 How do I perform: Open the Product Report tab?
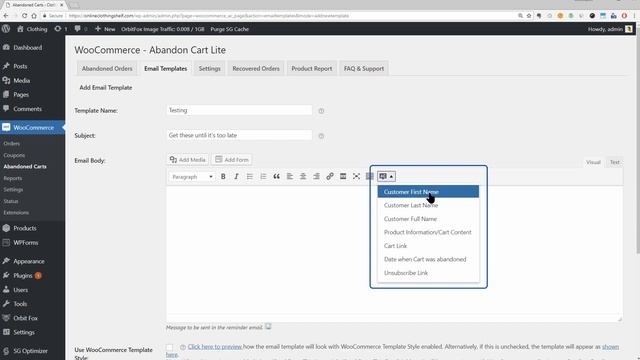tap(311, 69)
